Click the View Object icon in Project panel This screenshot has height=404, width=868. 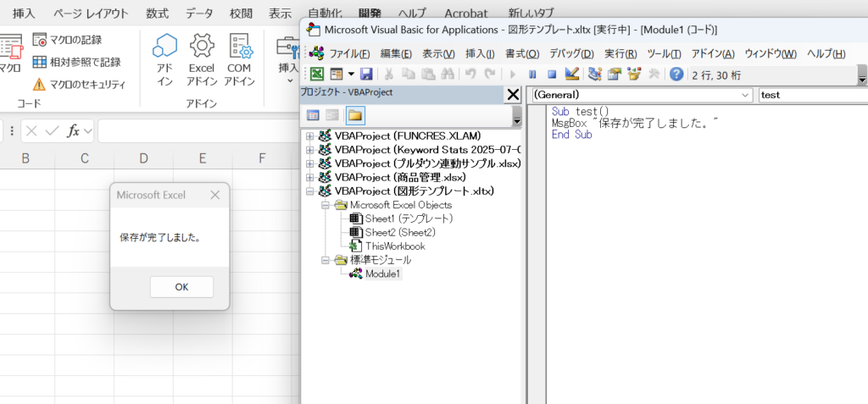pyautogui.click(x=332, y=115)
